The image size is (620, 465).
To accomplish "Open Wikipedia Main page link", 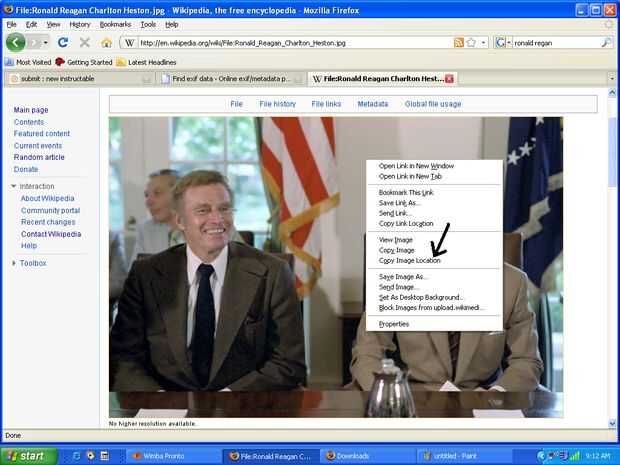I will coord(31,110).
